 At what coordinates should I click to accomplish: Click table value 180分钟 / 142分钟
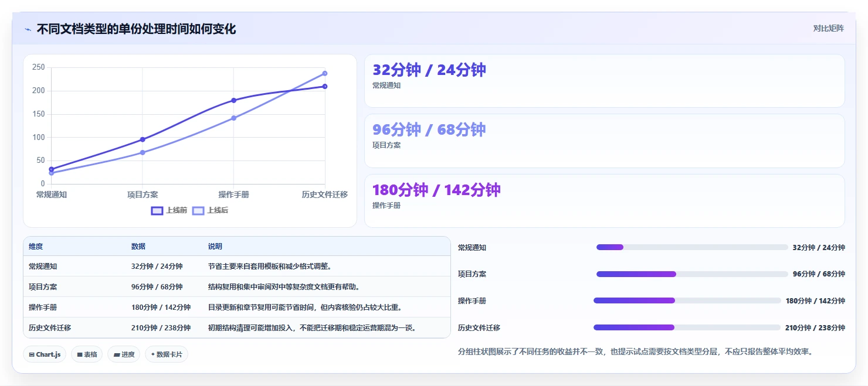point(161,308)
